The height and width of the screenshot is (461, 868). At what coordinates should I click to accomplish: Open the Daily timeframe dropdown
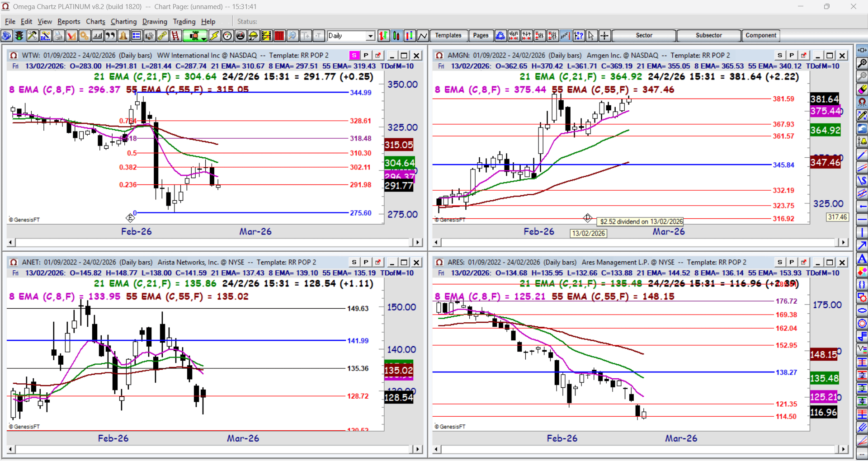click(370, 36)
